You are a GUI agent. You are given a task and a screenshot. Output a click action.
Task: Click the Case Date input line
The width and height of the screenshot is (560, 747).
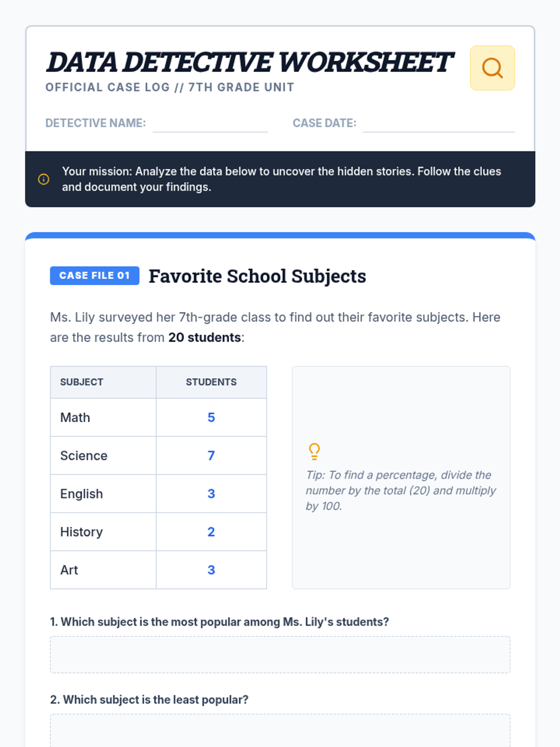439,124
